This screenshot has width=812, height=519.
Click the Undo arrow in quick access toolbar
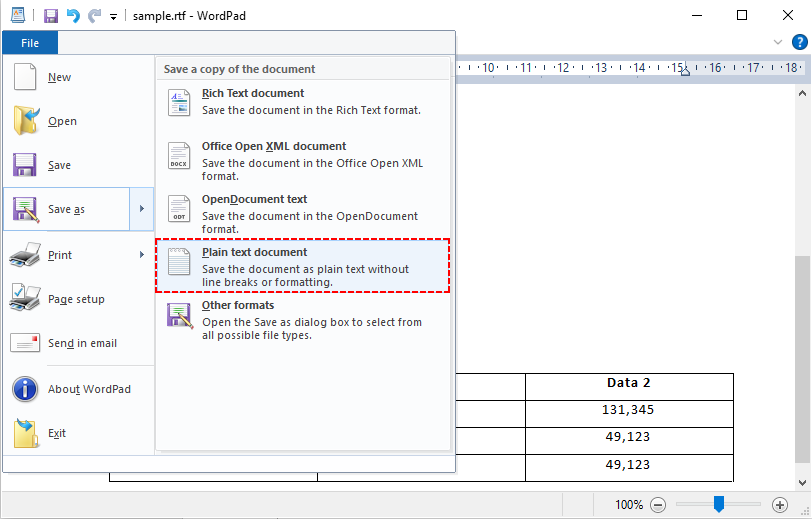73,16
